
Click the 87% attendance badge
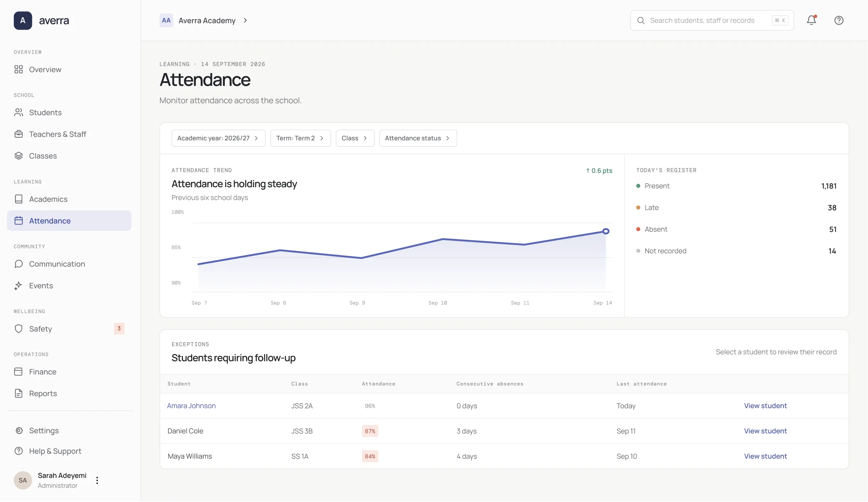coord(370,431)
